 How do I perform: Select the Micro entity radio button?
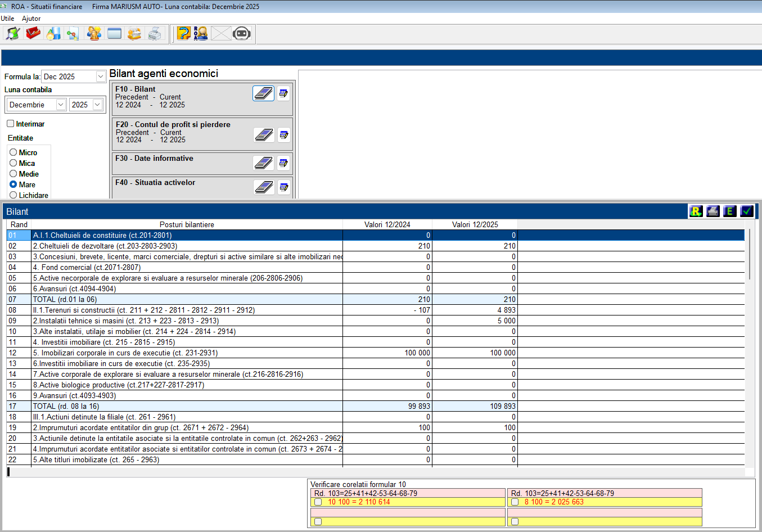click(13, 152)
